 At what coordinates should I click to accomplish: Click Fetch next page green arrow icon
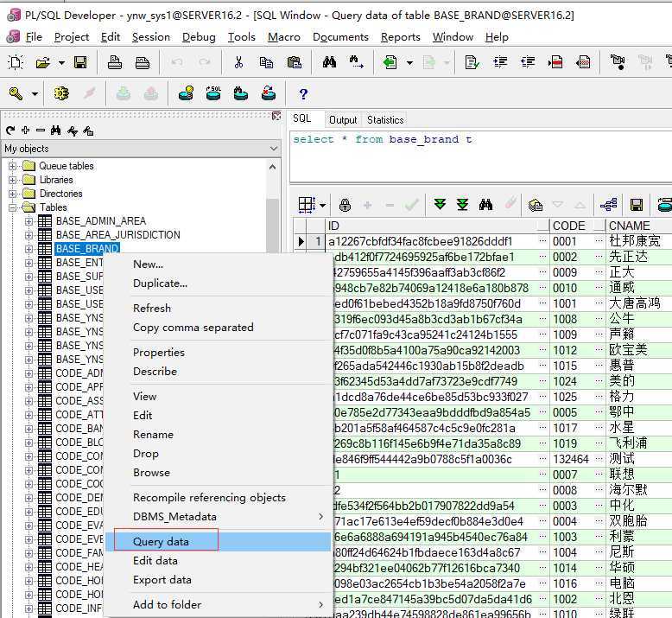pos(440,205)
